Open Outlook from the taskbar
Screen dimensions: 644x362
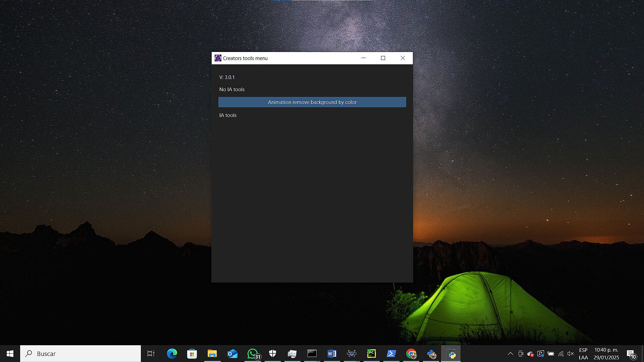point(232,354)
